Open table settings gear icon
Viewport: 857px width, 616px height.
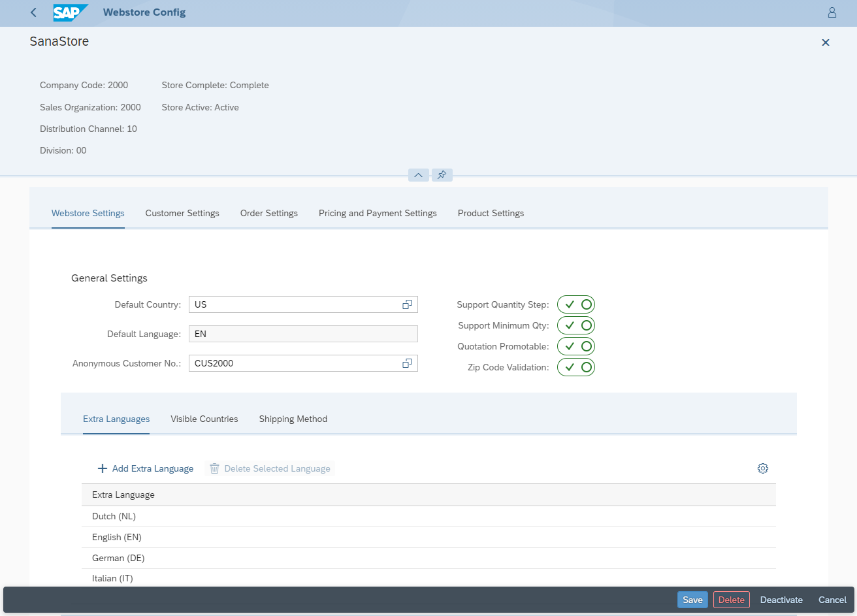pos(763,468)
